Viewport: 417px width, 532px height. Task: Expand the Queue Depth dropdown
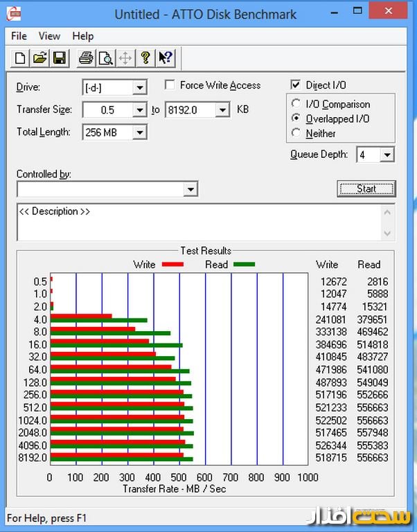coord(387,155)
